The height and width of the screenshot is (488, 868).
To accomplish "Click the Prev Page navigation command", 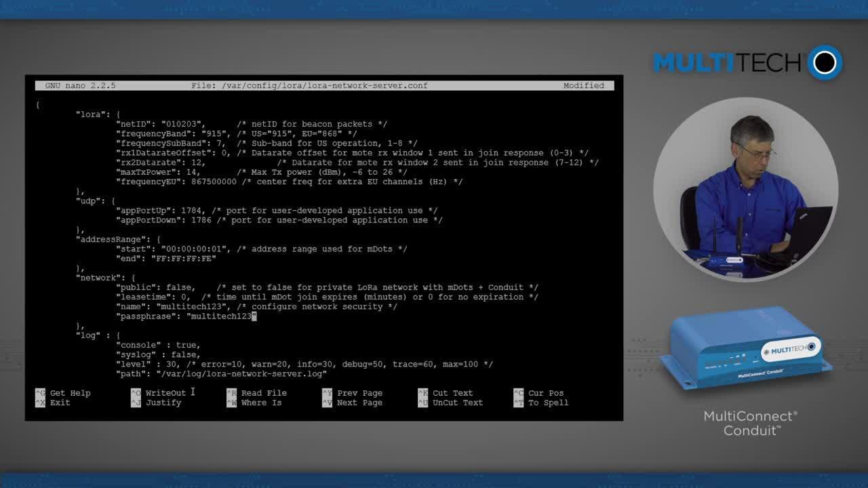I will (360, 392).
